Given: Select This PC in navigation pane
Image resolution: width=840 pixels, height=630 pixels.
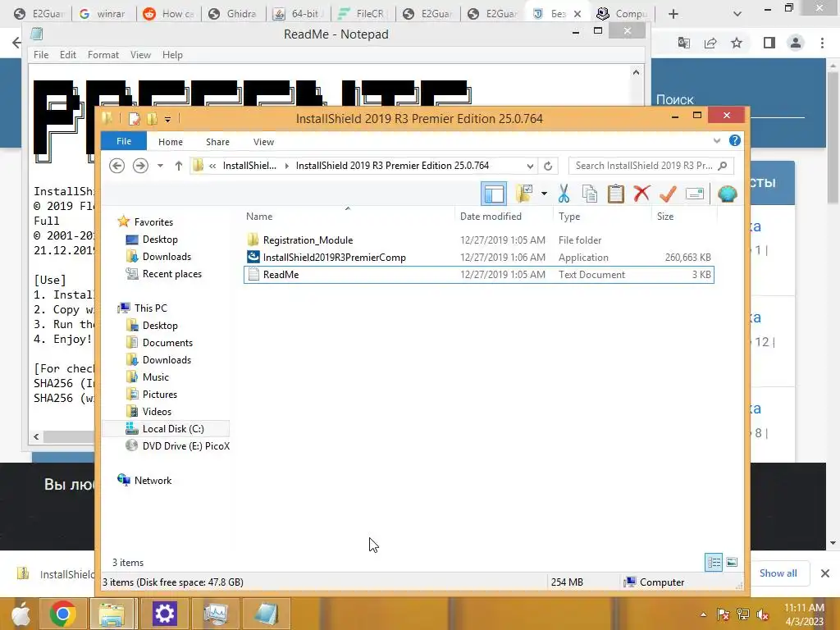Looking at the screenshot, I should (150, 308).
